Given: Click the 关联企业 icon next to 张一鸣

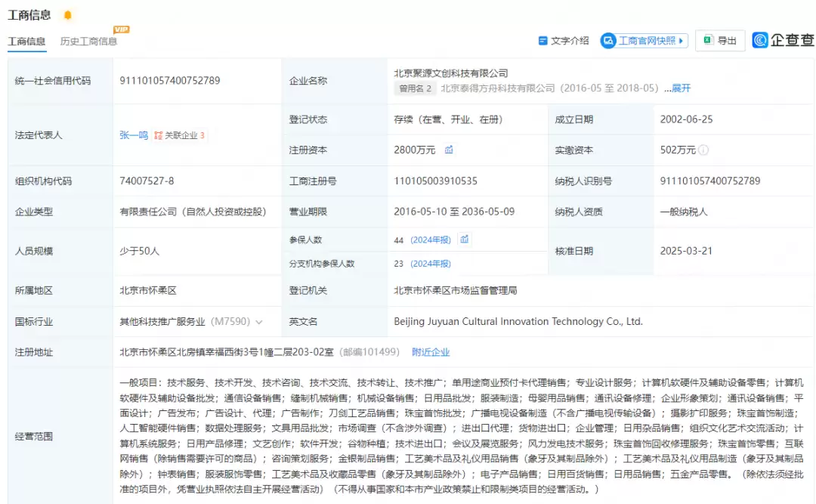Looking at the screenshot, I should [x=159, y=135].
